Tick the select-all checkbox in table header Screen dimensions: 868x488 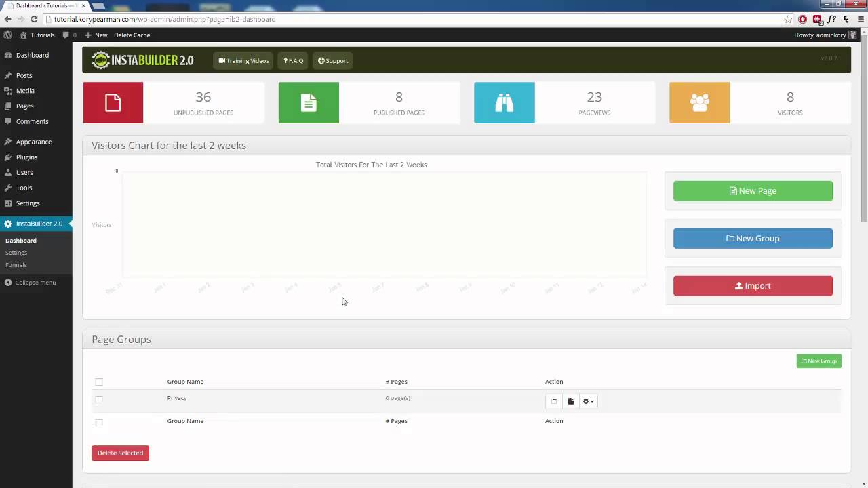pos(99,382)
